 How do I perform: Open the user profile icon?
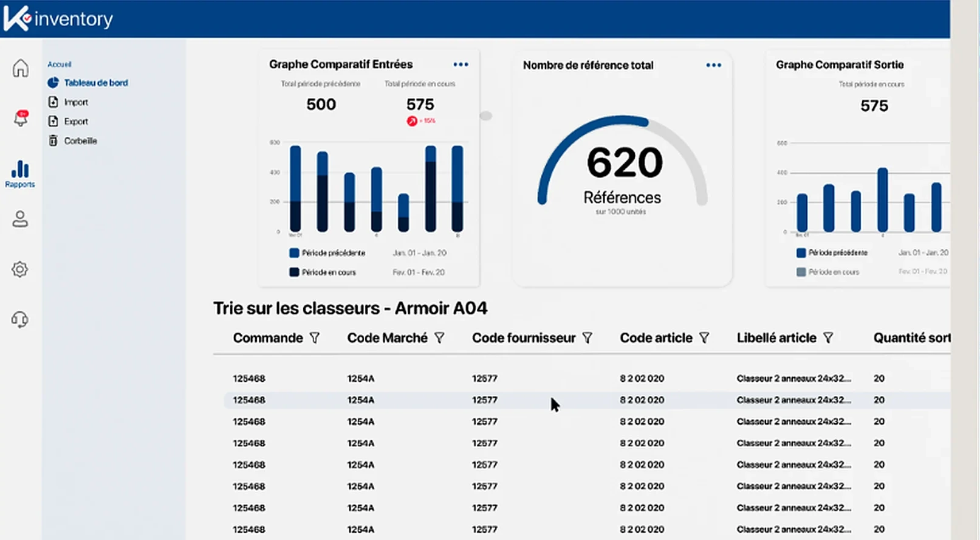(20, 219)
